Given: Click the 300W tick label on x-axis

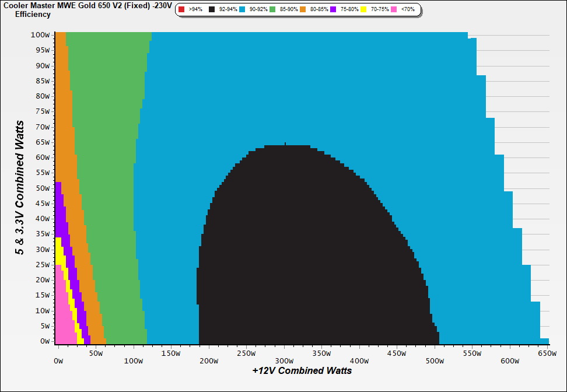Looking at the screenshot, I should click(283, 353).
